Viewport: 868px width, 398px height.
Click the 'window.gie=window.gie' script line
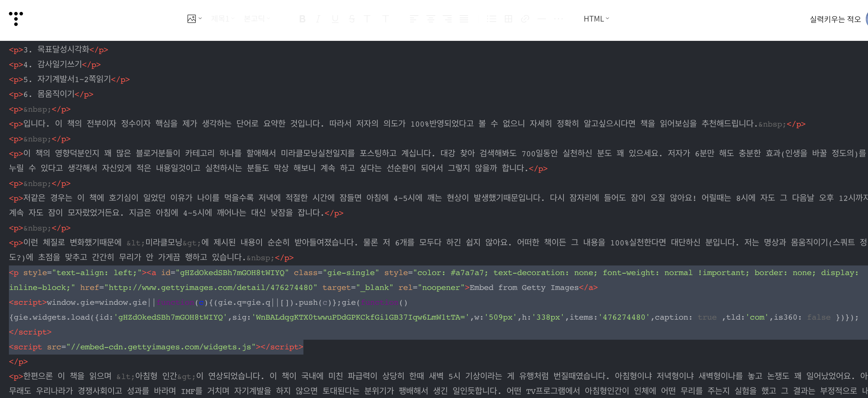click(x=208, y=302)
